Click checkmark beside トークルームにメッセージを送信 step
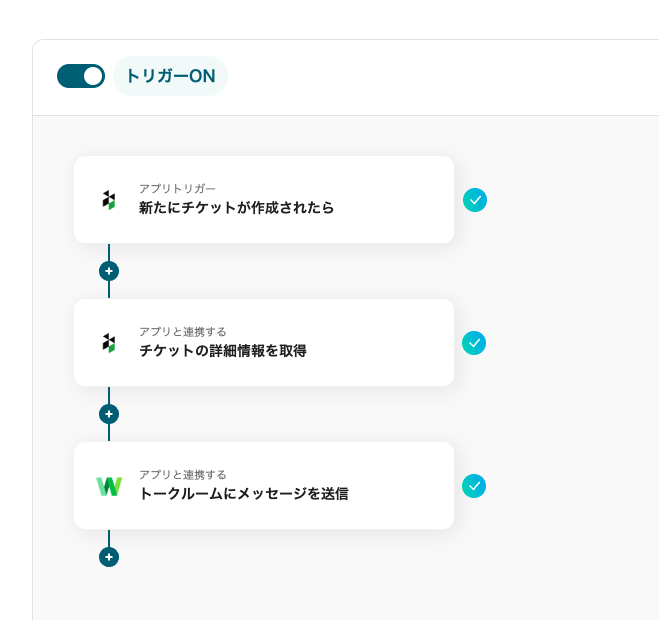Screen dimensions: 659x620 [474, 486]
